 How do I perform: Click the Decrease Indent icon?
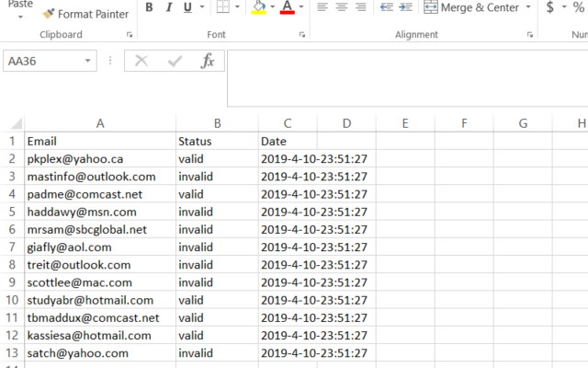(386, 7)
